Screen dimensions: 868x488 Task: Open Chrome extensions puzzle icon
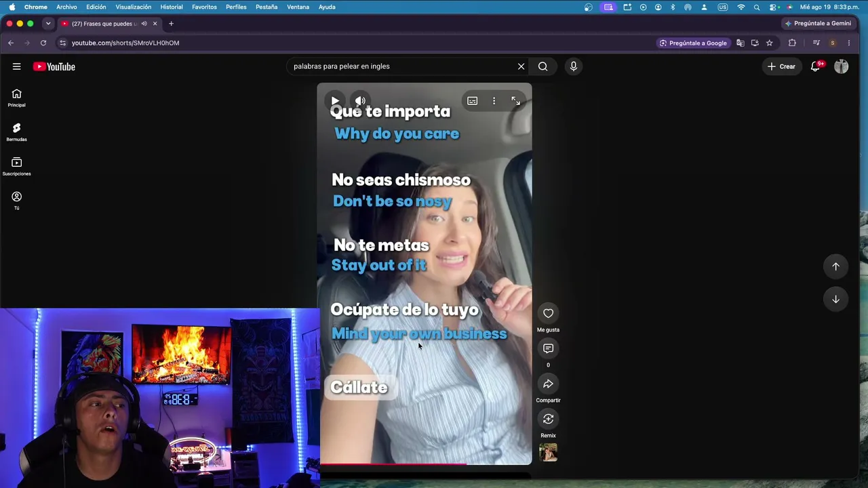pos(792,43)
